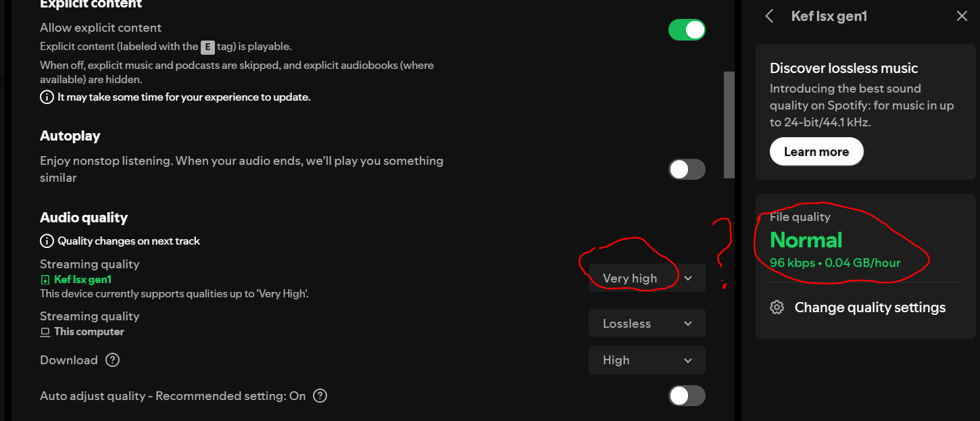
Task: Close the Kef lsx gen1 panel
Action: (962, 16)
